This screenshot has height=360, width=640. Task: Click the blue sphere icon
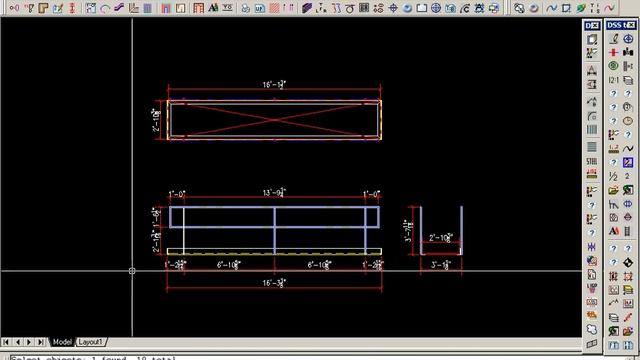pyautogui.click(x=407, y=8)
